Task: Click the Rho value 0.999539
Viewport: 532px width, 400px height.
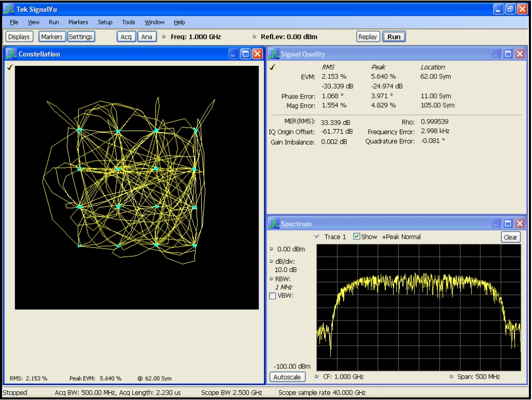Action: click(x=435, y=122)
